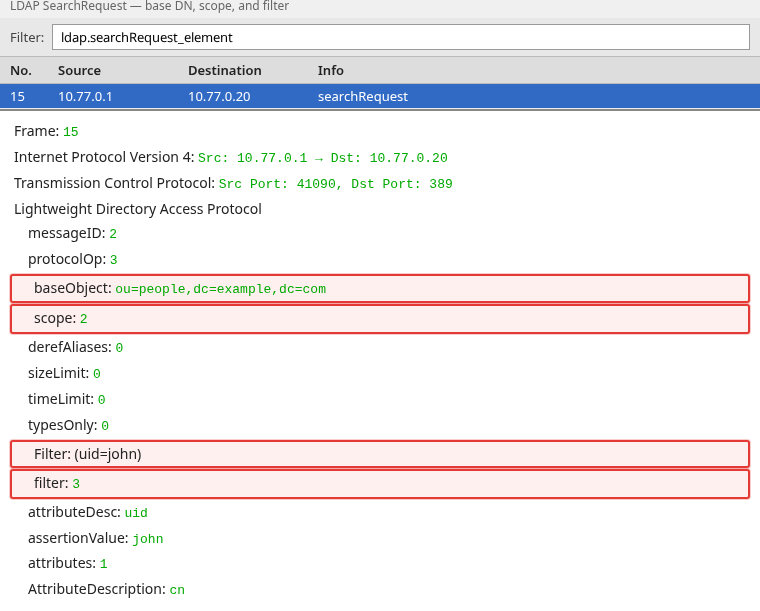Select the typesOnly: 0 field
Viewport: 760px width, 611px height.
(68, 425)
